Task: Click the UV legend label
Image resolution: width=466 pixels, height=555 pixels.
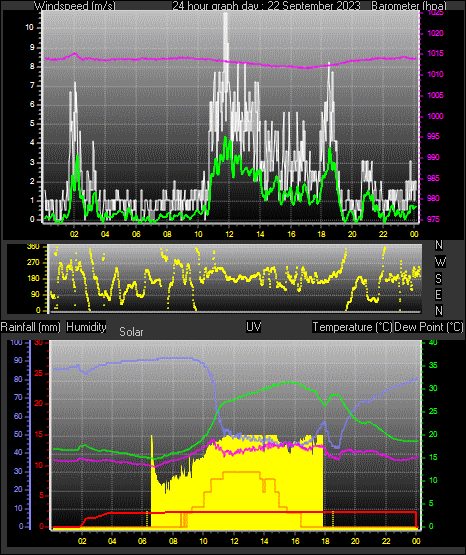Action: click(253, 327)
